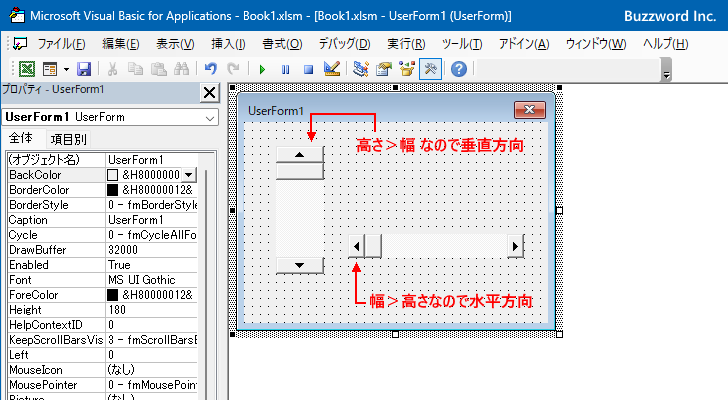
Task: Save the workbook with the floppy disk icon
Action: tap(84, 70)
